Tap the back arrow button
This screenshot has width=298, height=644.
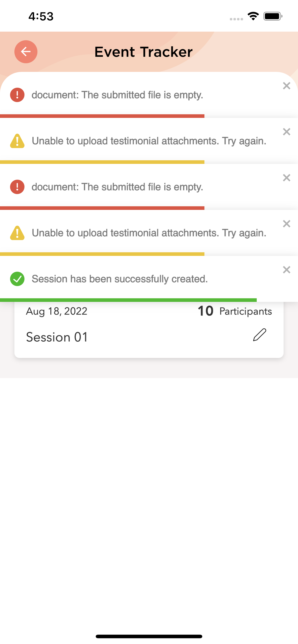26,52
